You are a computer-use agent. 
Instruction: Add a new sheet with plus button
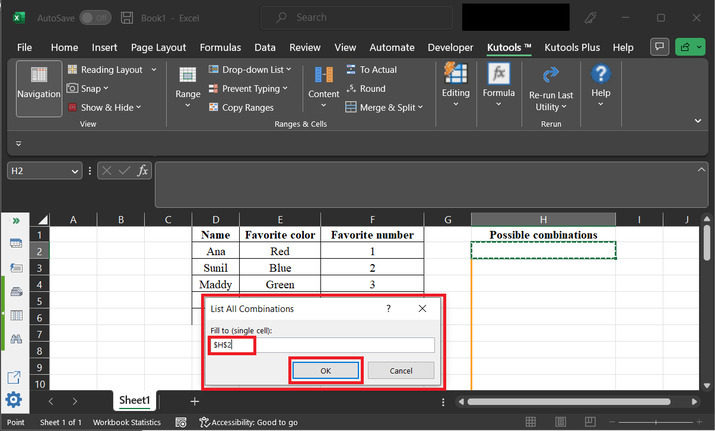click(x=195, y=401)
